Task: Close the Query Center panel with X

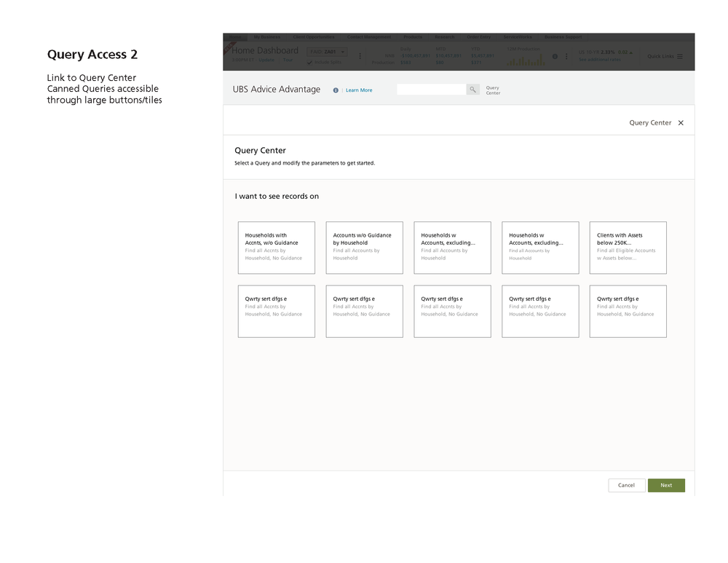Action: click(681, 122)
